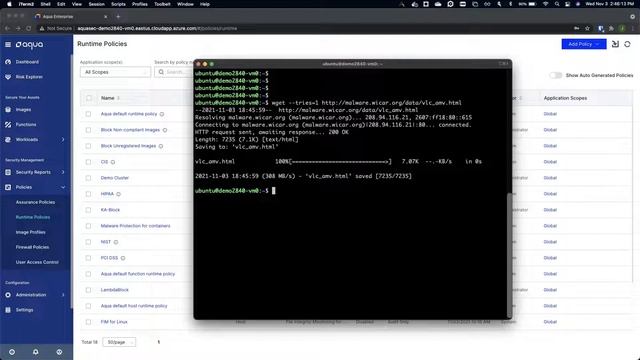Toggle Show Auto Generated Policies switch
This screenshot has height=360, width=640.
[556, 75]
